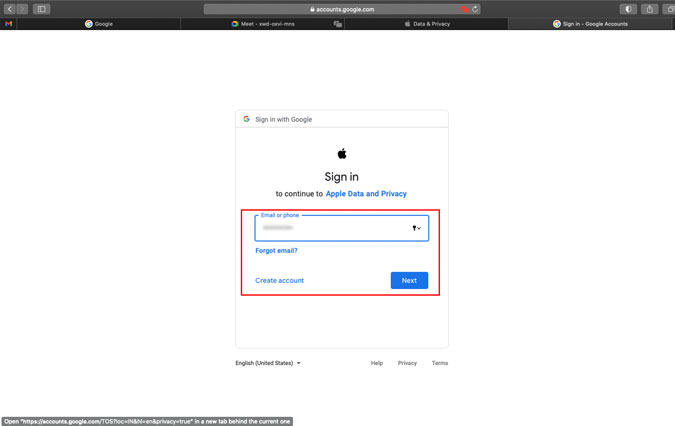Click the Sign in with Google header text
Image resolution: width=675 pixels, height=426 pixels.
[284, 119]
